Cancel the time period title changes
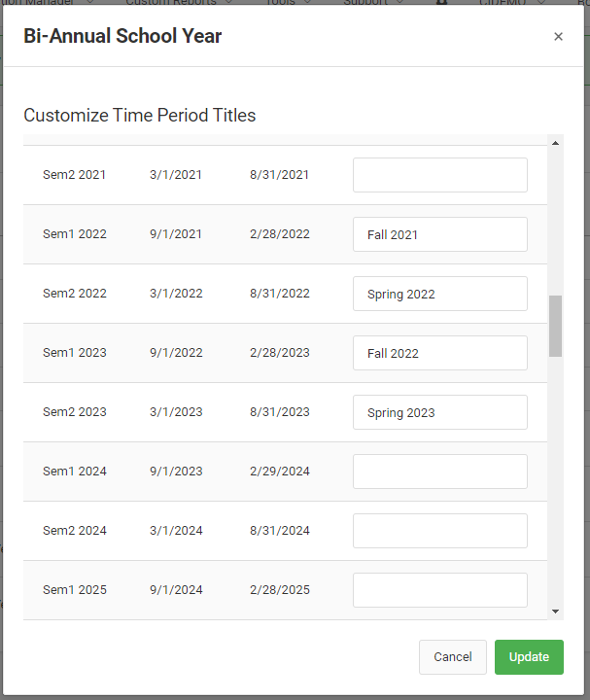The image size is (590, 700). (452, 657)
